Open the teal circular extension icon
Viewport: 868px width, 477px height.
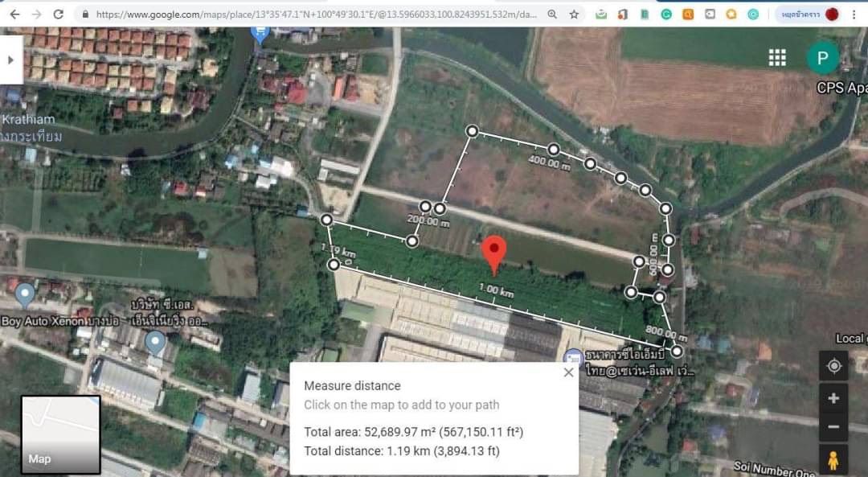(x=753, y=14)
